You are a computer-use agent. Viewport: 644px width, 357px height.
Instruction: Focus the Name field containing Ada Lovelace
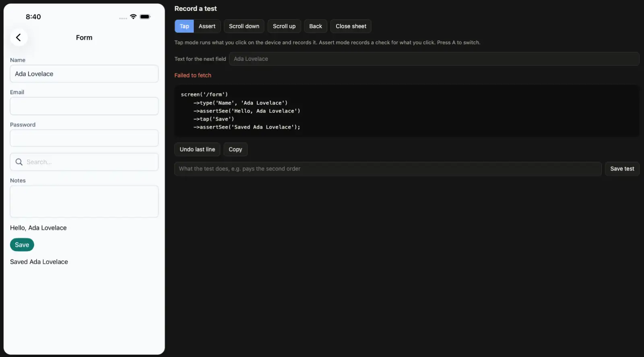pyautogui.click(x=84, y=74)
